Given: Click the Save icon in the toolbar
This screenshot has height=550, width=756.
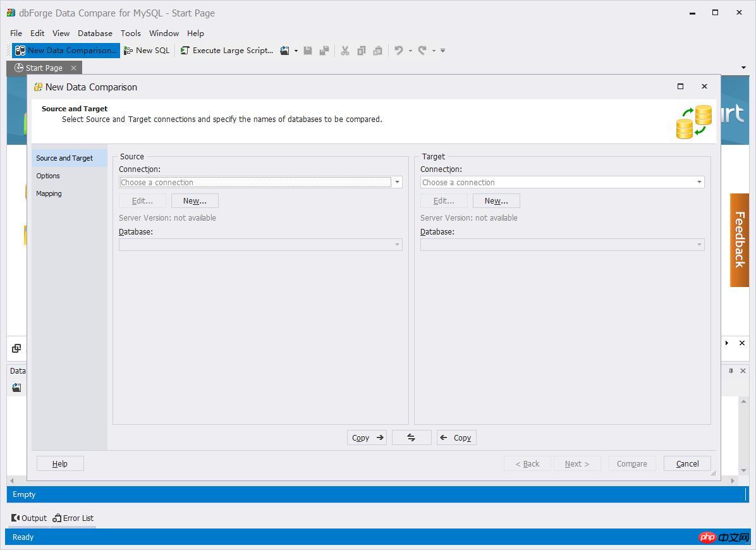Looking at the screenshot, I should point(308,51).
